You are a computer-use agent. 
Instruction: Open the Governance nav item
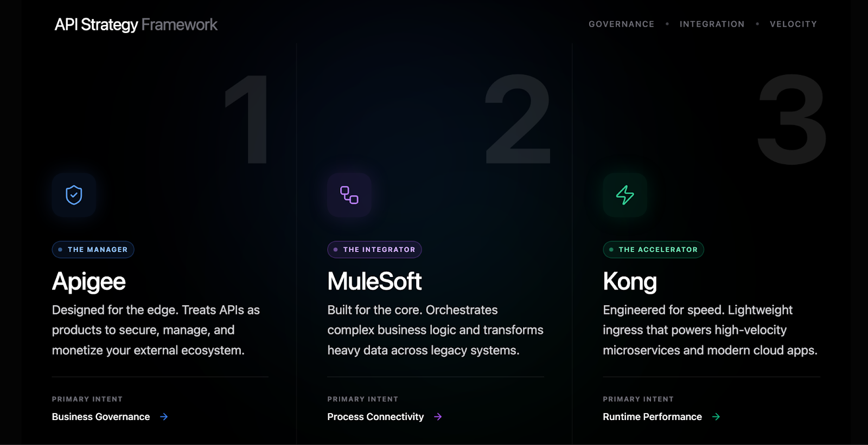(622, 24)
